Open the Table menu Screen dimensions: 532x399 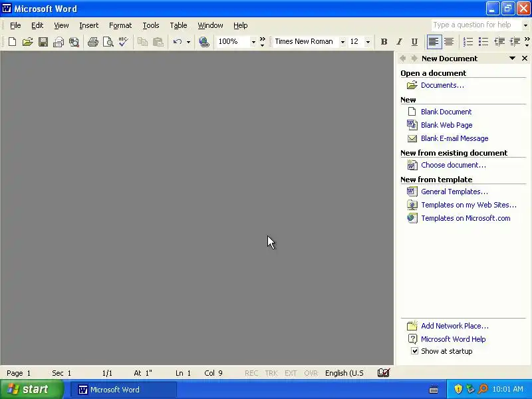[x=178, y=25]
